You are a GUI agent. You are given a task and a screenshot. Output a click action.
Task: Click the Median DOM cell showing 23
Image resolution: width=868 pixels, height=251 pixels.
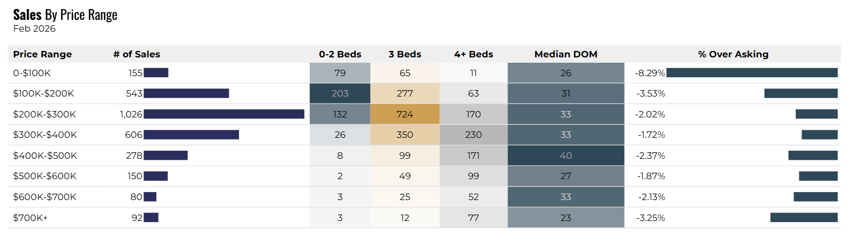565,218
